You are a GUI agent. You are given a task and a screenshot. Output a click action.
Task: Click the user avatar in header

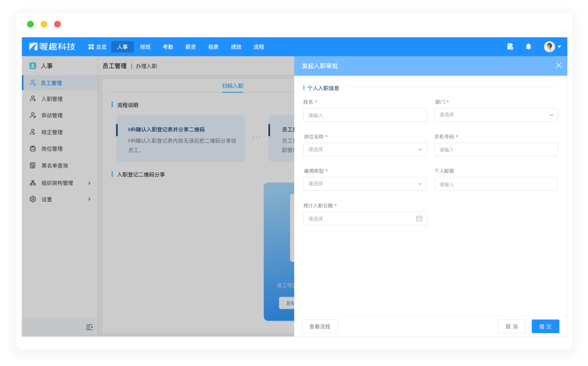pos(550,46)
